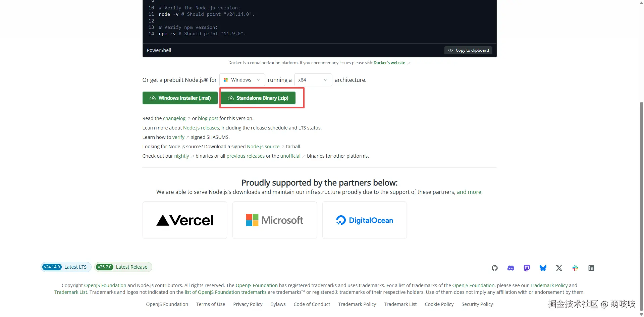Open the X (Twitter) icon link
Image resolution: width=644 pixels, height=317 pixels.
coord(559,268)
